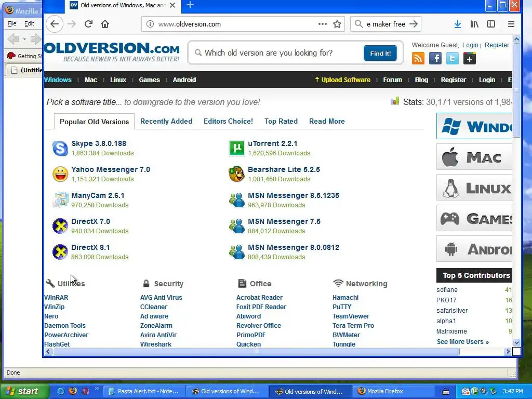The width and height of the screenshot is (532, 399).
Task: Click the Mac platform banner in sidebar
Action: click(x=474, y=157)
